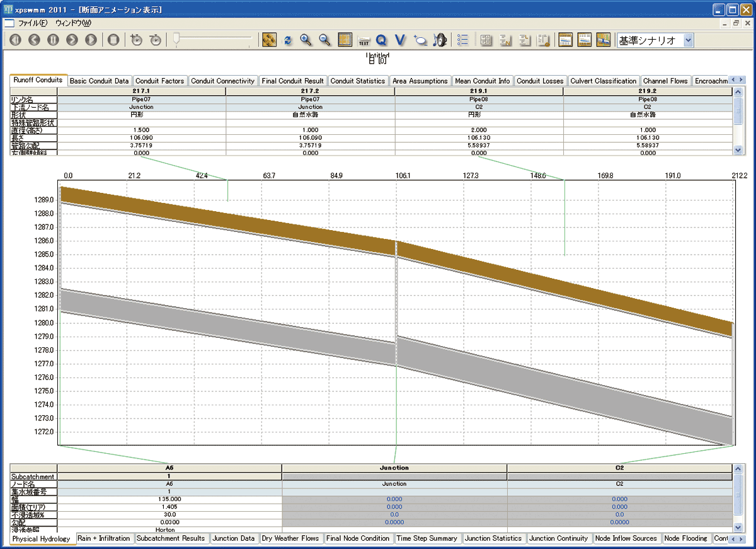Select the 217.1 conduit column header
The width and height of the screenshot is (756, 549).
[141, 91]
